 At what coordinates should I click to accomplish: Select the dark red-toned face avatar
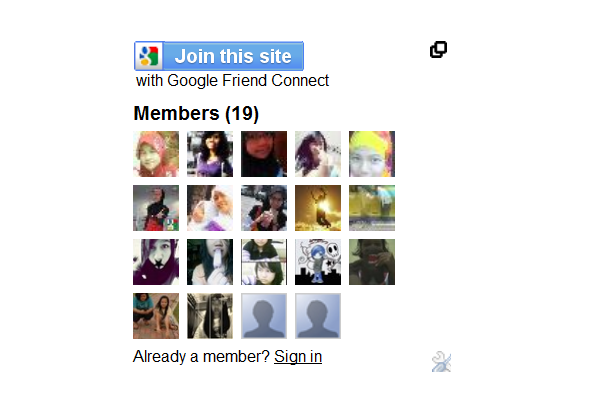coord(264,154)
